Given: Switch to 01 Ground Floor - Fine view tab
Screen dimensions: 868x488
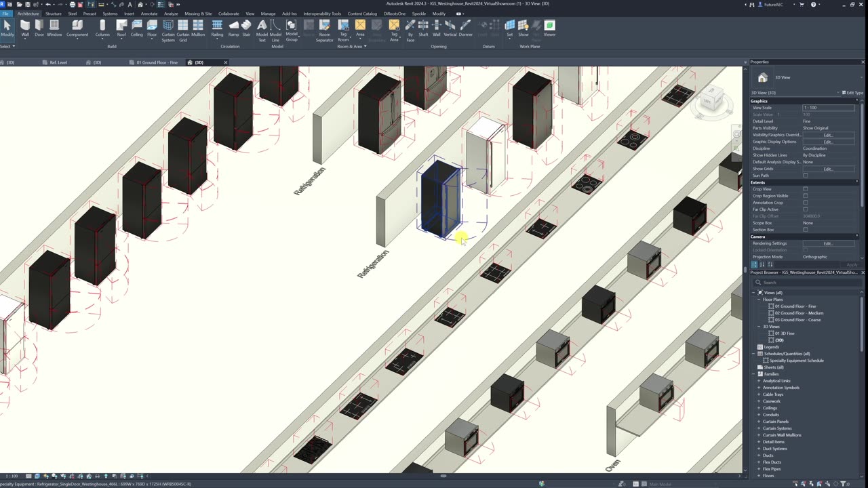Looking at the screenshot, I should [157, 62].
